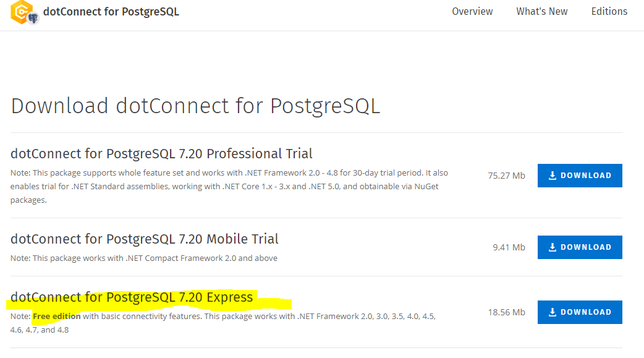Click the dotConnect PostgreSQL logo icon

[24, 12]
